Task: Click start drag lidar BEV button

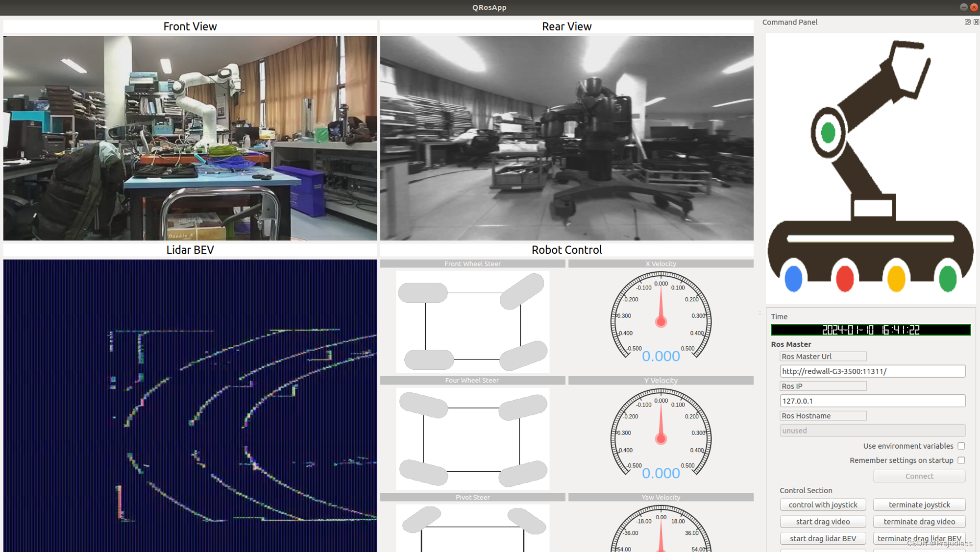Action: pyautogui.click(x=824, y=537)
